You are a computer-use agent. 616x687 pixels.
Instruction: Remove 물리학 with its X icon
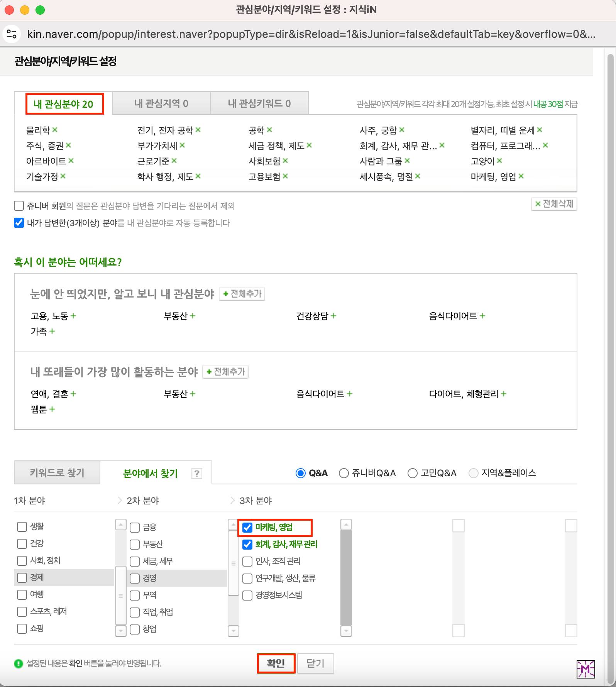coord(55,130)
